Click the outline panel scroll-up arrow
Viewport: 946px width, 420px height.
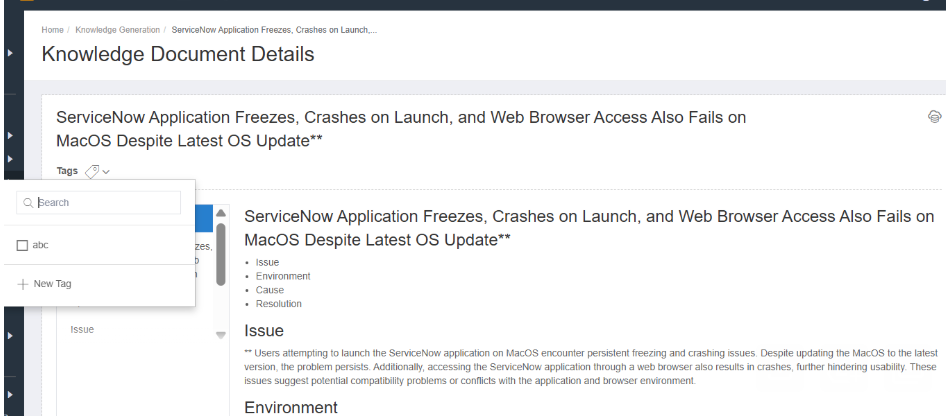(x=221, y=213)
